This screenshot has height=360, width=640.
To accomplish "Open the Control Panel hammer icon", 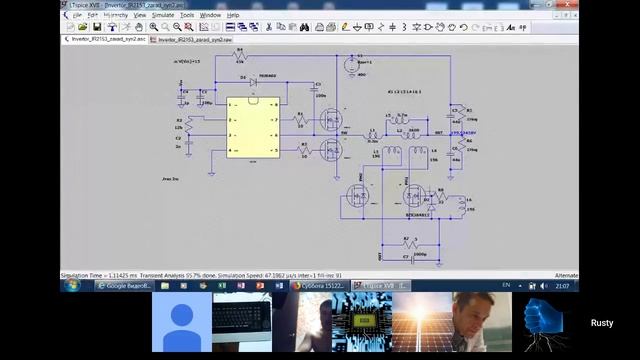I will (112, 27).
